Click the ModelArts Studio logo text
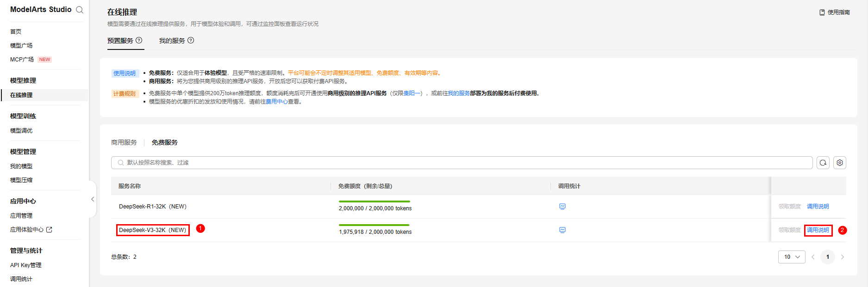The image size is (868, 287). (41, 9)
